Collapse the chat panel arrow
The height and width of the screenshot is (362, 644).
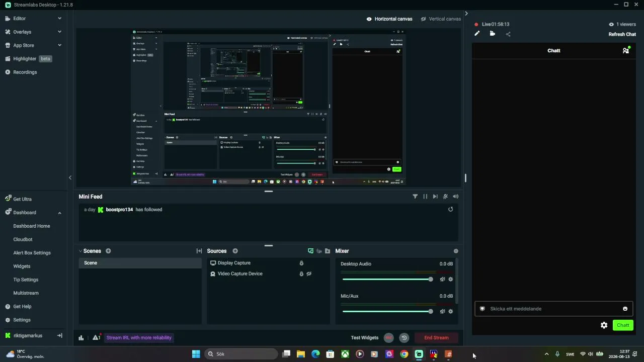(x=466, y=14)
